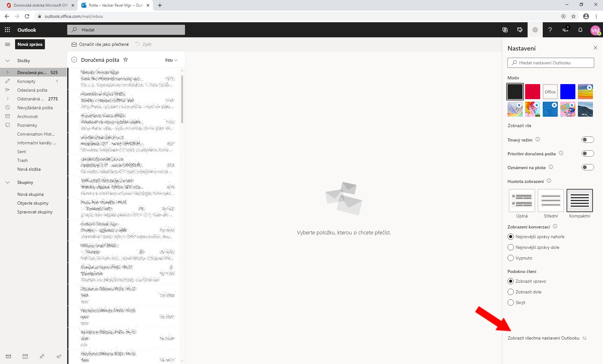Choose the black theme swatch
The width and height of the screenshot is (603, 364).
pos(515,92)
